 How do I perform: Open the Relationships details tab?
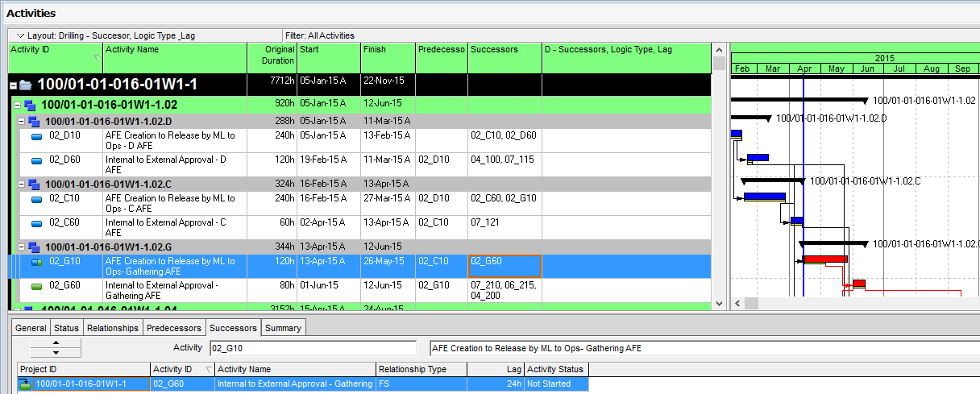pos(112,328)
